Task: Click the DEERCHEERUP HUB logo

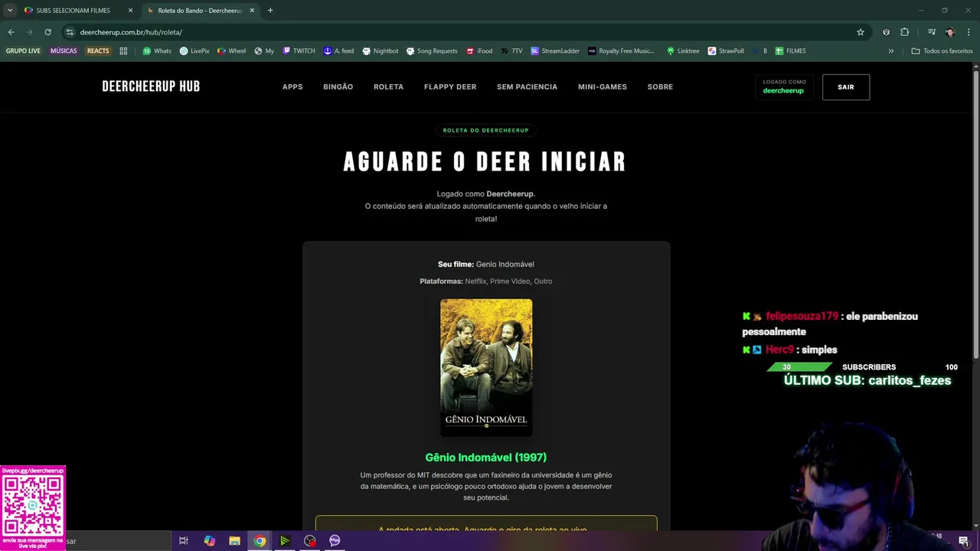Action: pos(151,86)
